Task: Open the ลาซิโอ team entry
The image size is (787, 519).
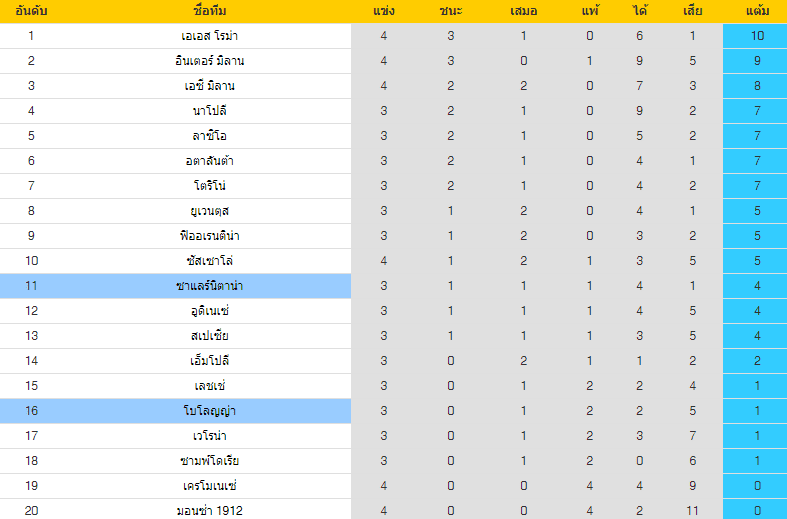Action: point(209,136)
